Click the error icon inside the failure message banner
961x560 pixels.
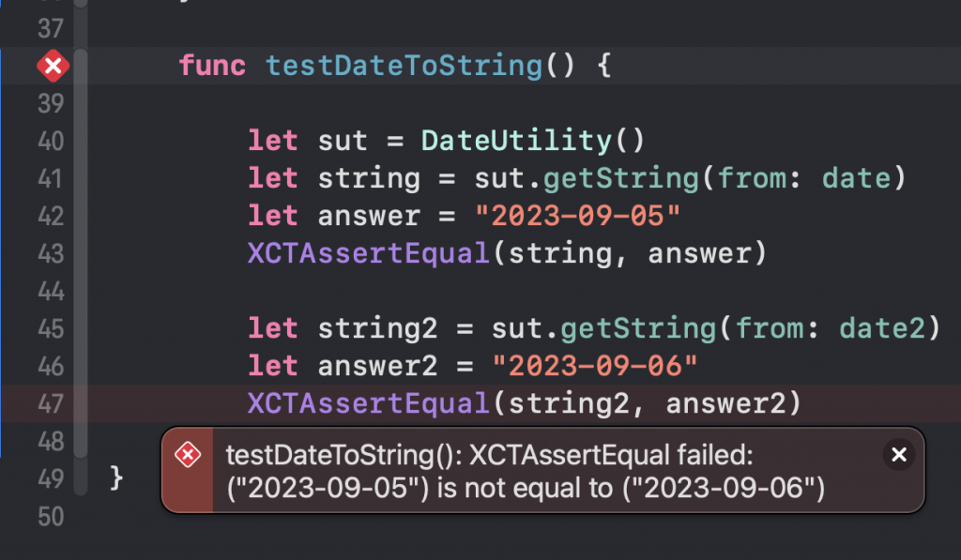click(188, 455)
